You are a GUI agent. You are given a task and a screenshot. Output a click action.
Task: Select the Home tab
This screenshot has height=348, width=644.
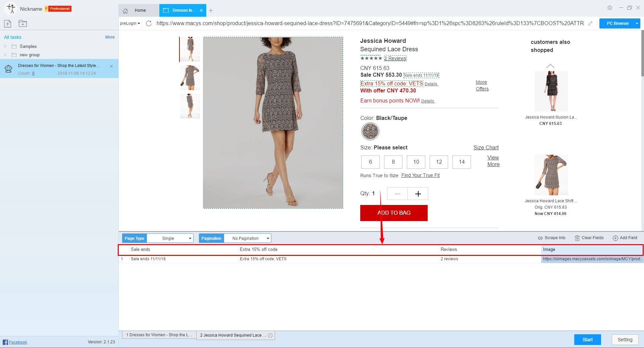pyautogui.click(x=139, y=10)
